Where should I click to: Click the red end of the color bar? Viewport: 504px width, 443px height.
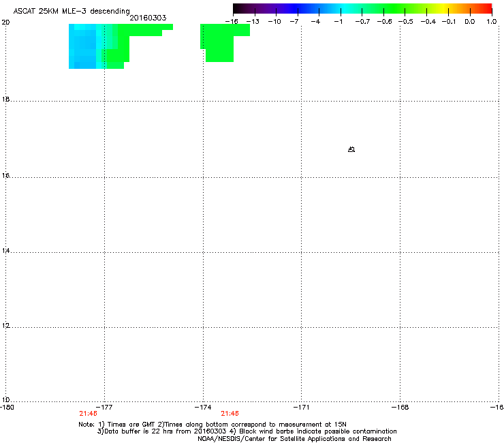coord(486,9)
